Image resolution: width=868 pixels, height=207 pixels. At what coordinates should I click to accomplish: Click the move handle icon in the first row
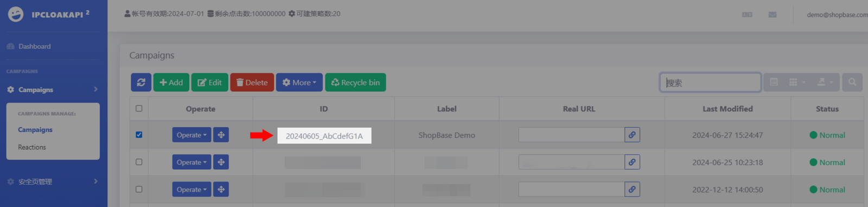(x=221, y=135)
